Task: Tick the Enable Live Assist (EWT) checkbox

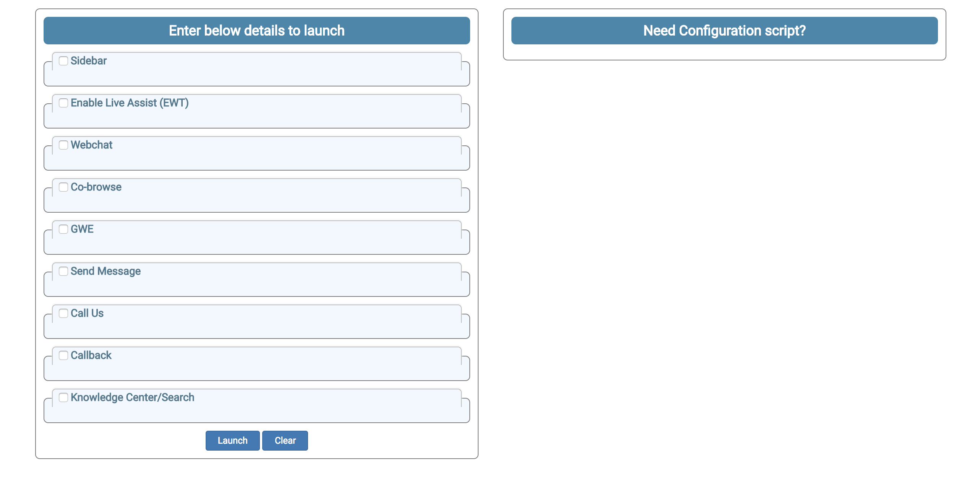Action: pyautogui.click(x=63, y=103)
